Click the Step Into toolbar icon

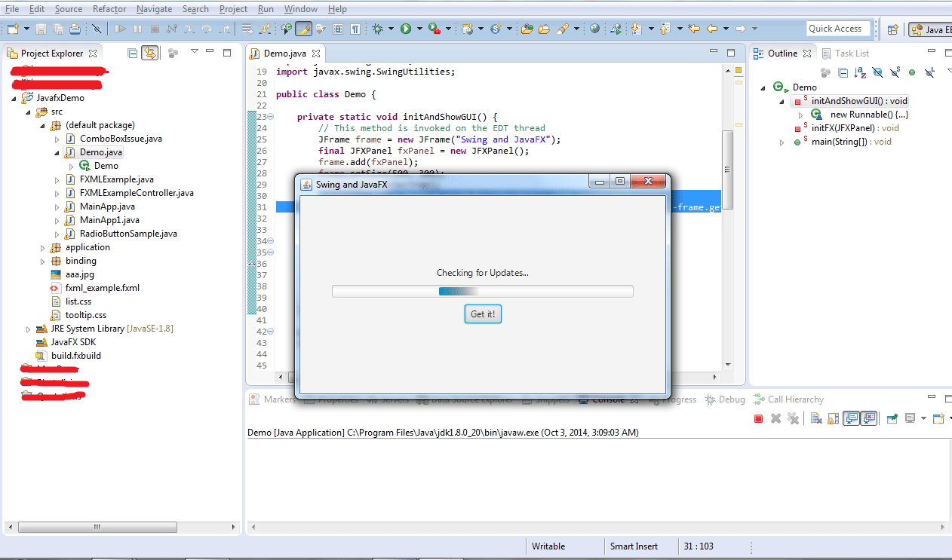click(189, 29)
